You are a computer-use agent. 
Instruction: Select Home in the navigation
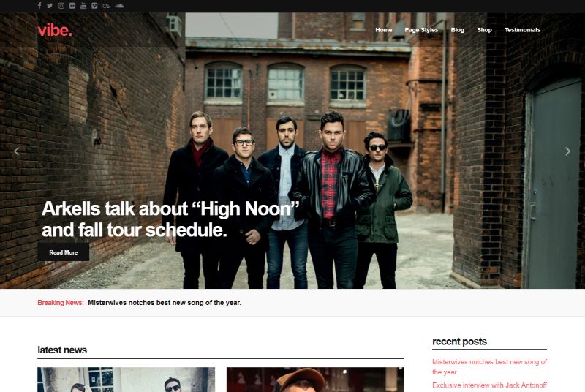383,30
